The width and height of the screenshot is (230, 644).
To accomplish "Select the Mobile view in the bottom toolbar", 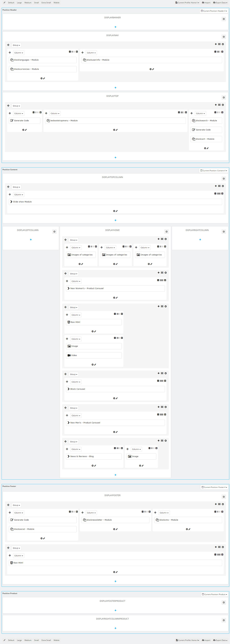I will pos(56,640).
